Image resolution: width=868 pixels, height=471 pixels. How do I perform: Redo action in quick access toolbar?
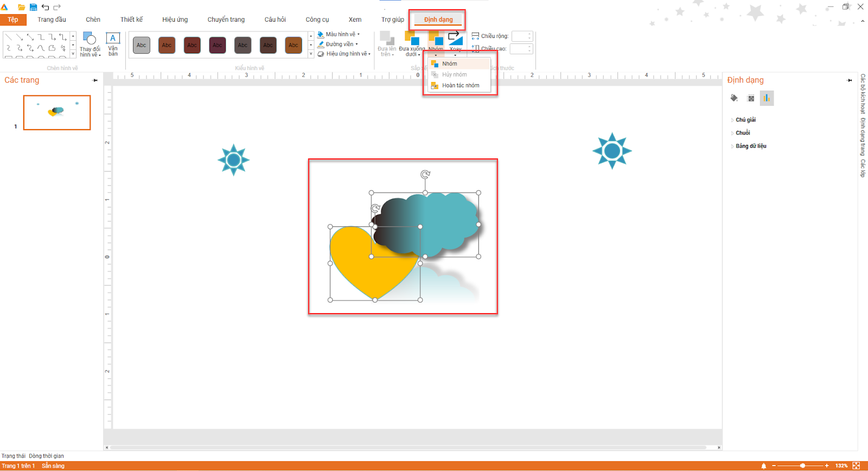pyautogui.click(x=57, y=7)
